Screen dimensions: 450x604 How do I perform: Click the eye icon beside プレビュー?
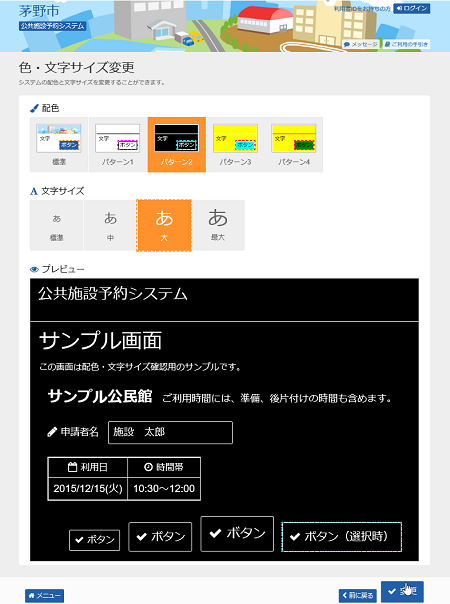click(x=34, y=269)
